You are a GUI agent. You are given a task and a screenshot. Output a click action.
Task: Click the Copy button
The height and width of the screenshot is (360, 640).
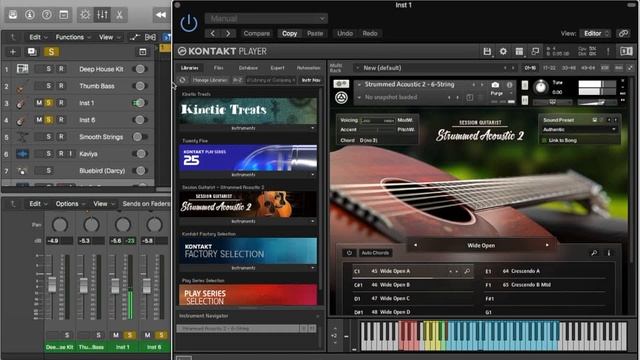pos(289,33)
